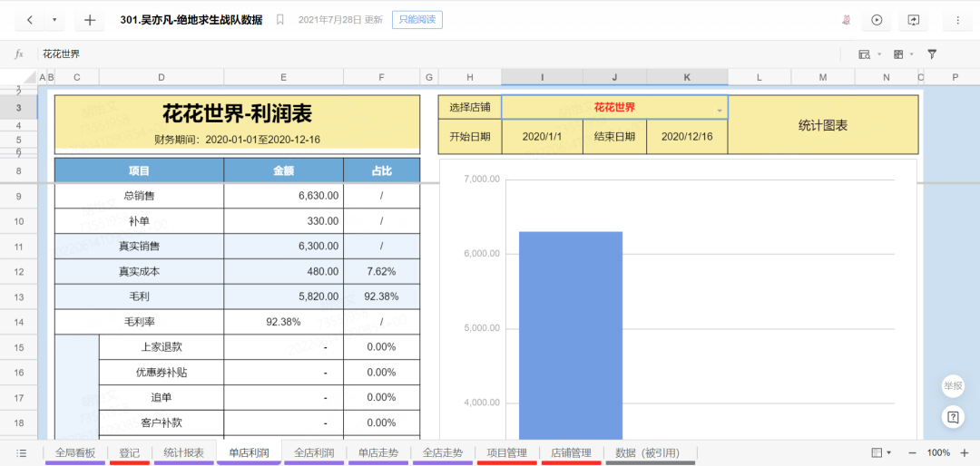The height and width of the screenshot is (466, 980).
Task: Click the 项目 table header
Action: [x=140, y=170]
